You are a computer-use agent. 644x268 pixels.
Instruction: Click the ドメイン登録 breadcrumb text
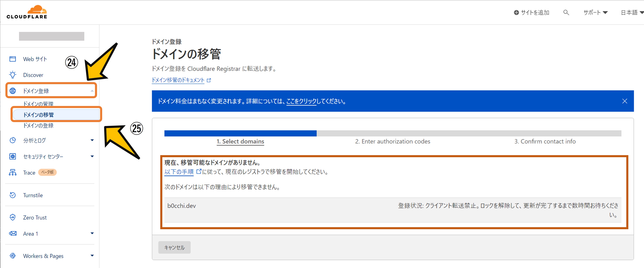[167, 42]
